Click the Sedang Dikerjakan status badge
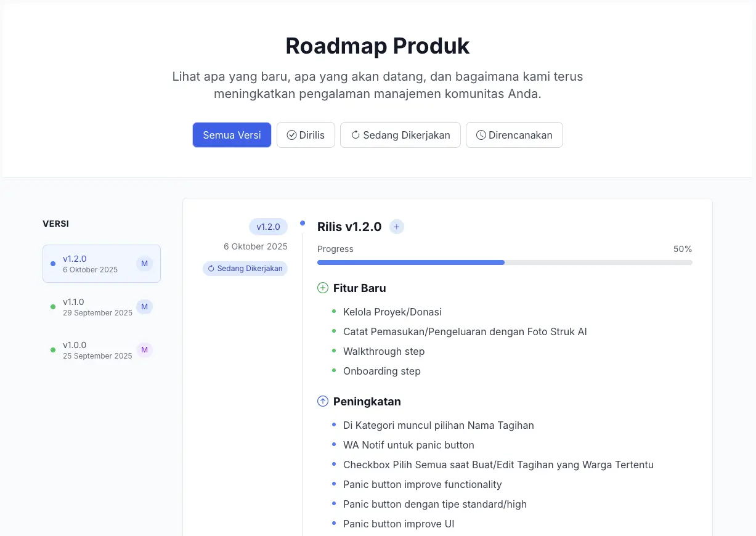The width and height of the screenshot is (756, 536). point(245,269)
